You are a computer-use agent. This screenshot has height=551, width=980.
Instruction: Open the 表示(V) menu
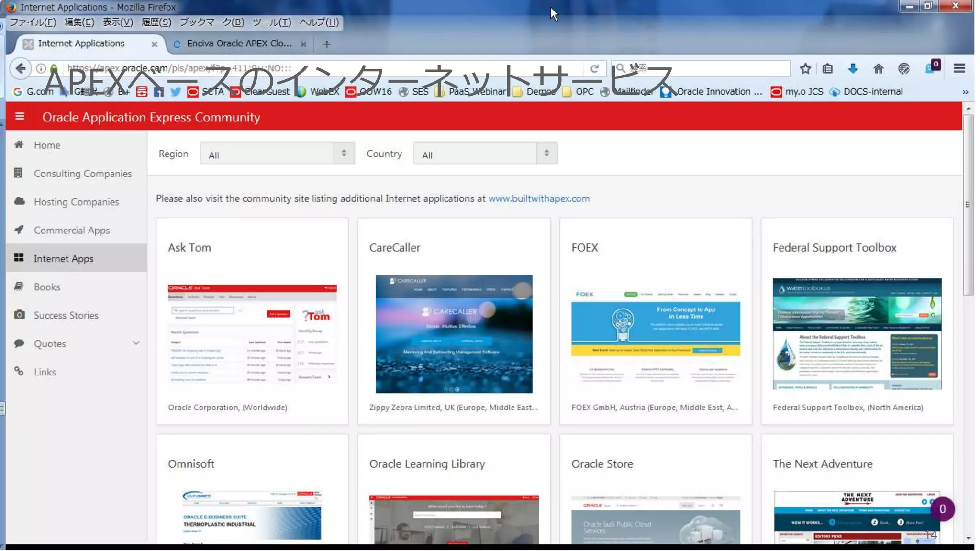[118, 22]
